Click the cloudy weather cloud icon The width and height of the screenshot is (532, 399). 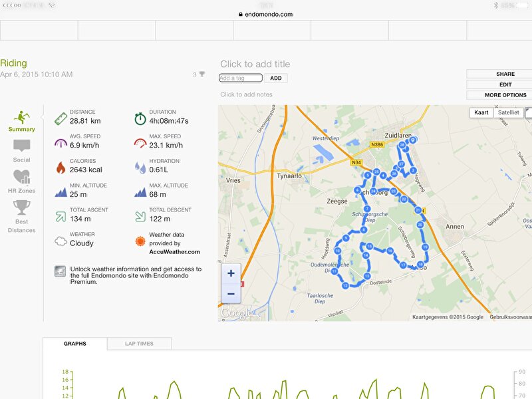[x=61, y=241]
